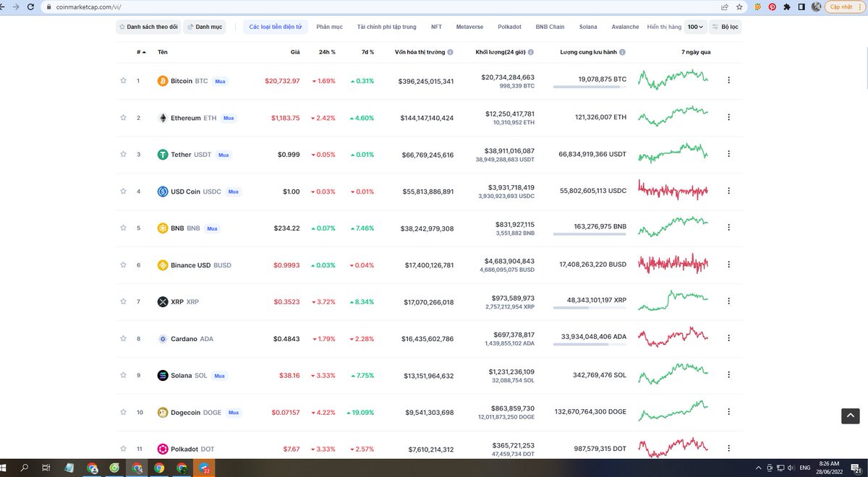The height and width of the screenshot is (477, 868).
Task: Click the Bitcoin circulating supply bar
Action: point(590,87)
